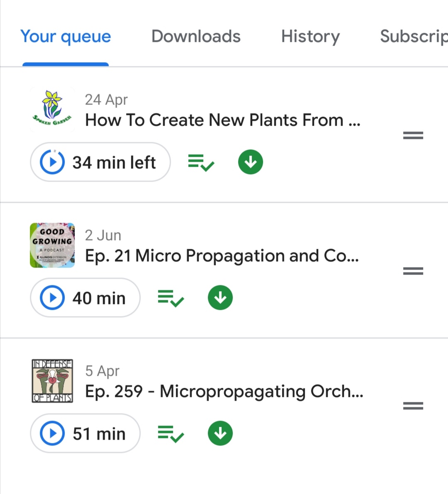The width and height of the screenshot is (448, 494).
Task: Tap reorder handle for Ep. 21 Micro Propagation
Action: [413, 271]
